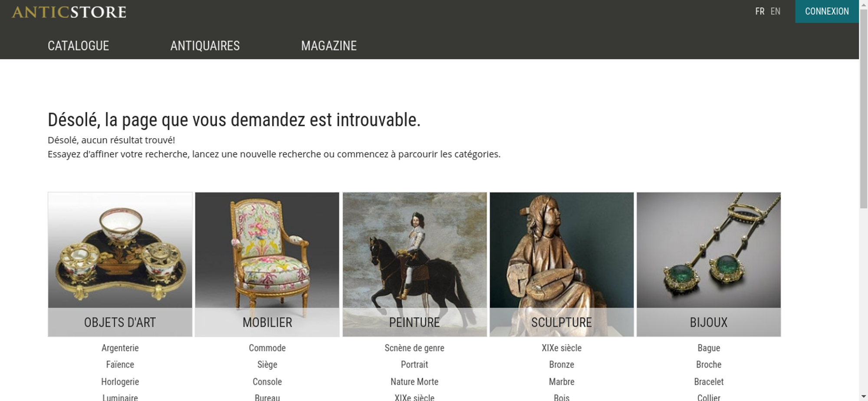Open the Commode subcategory
The height and width of the screenshot is (401, 868).
267,348
